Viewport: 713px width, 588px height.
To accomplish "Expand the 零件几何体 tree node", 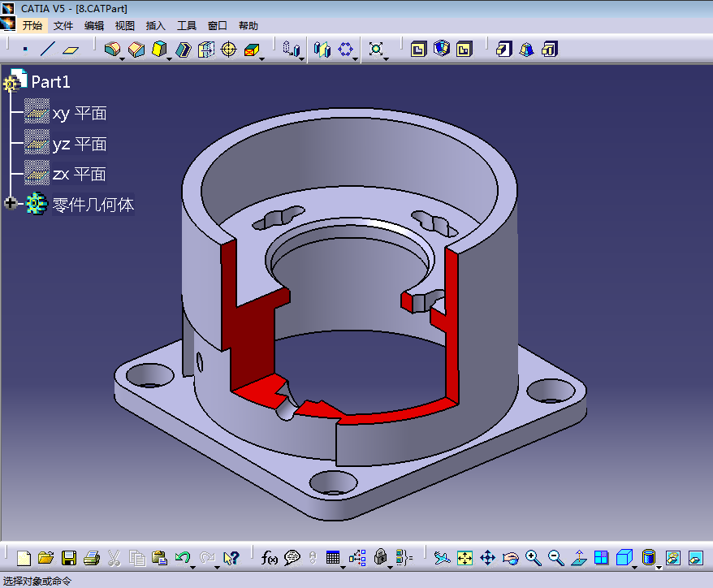I will [11, 204].
